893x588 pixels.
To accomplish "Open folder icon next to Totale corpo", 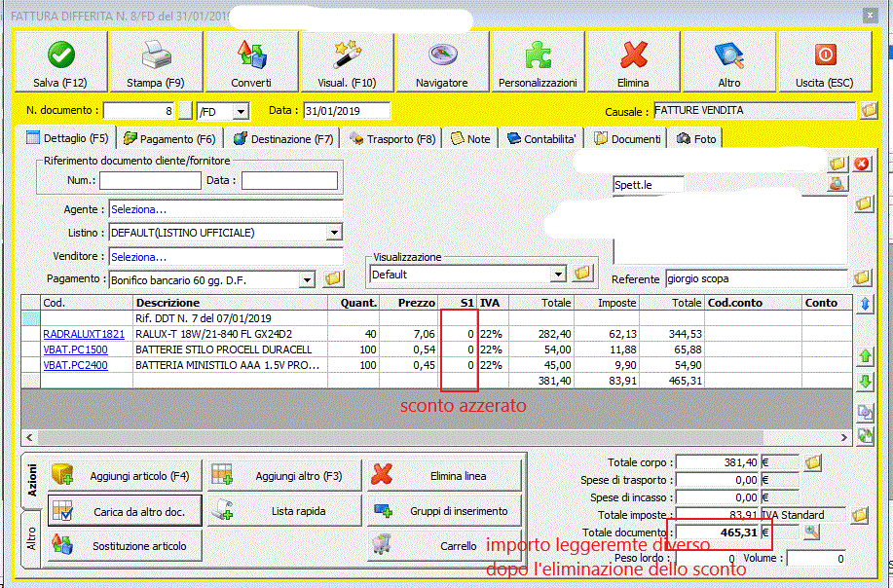I will coord(813,462).
